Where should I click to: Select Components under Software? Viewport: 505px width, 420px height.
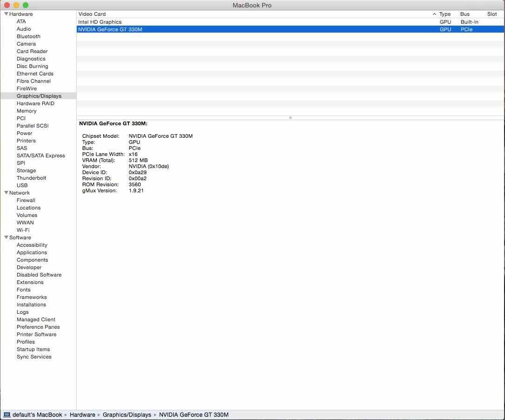[x=32, y=260]
